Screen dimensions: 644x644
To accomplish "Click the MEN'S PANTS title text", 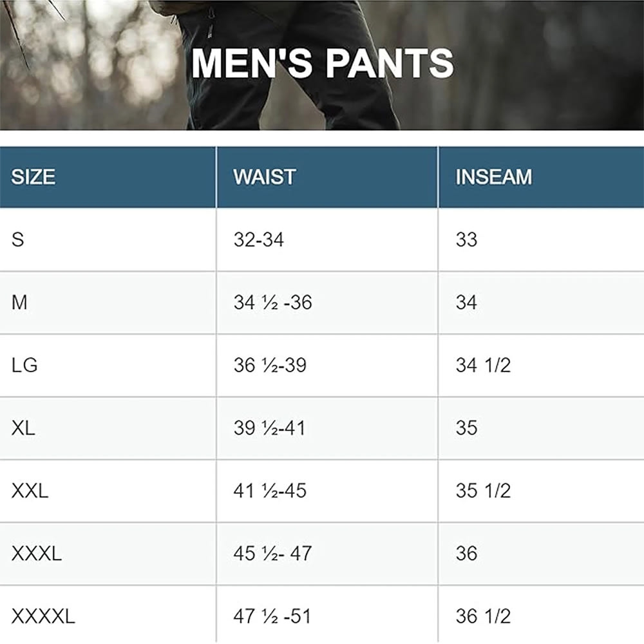I will (323, 63).
